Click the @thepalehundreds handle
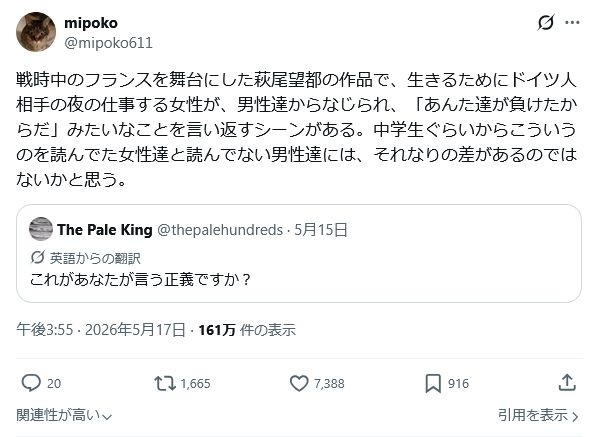 tap(220, 230)
